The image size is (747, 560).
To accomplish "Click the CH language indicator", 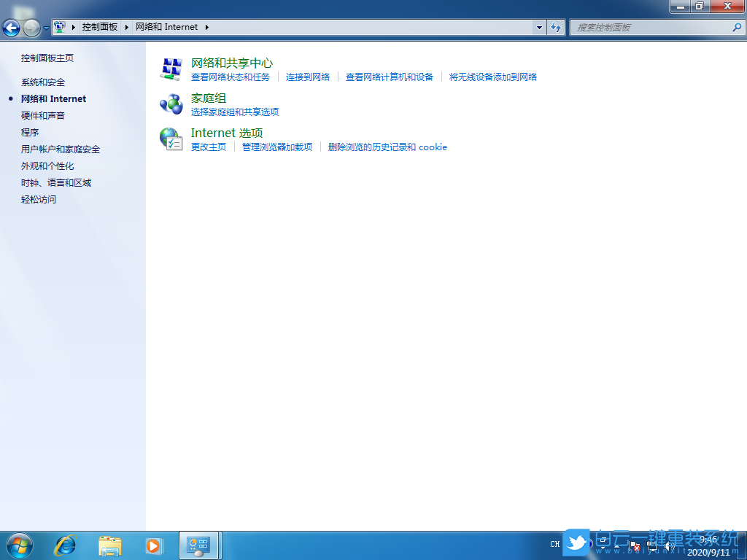I will click(x=555, y=544).
